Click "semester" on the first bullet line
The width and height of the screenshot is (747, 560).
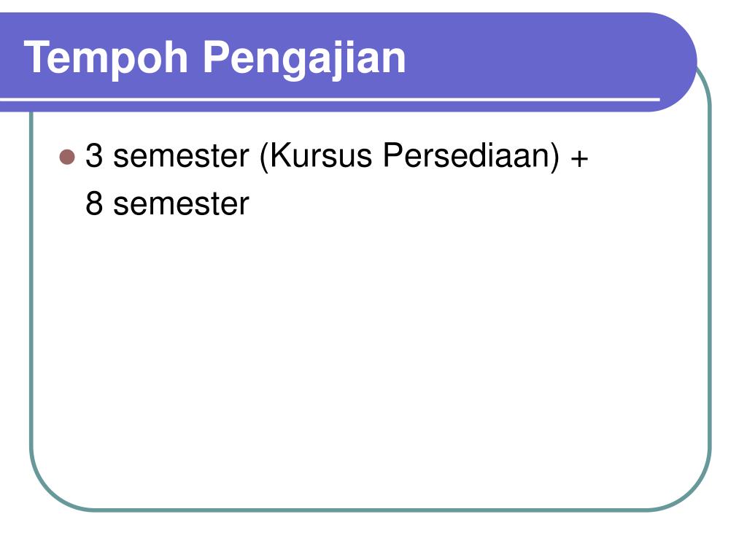(x=181, y=156)
